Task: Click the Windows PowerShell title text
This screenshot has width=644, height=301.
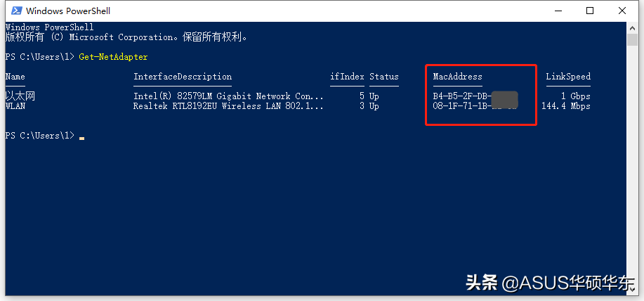Action: point(67,11)
